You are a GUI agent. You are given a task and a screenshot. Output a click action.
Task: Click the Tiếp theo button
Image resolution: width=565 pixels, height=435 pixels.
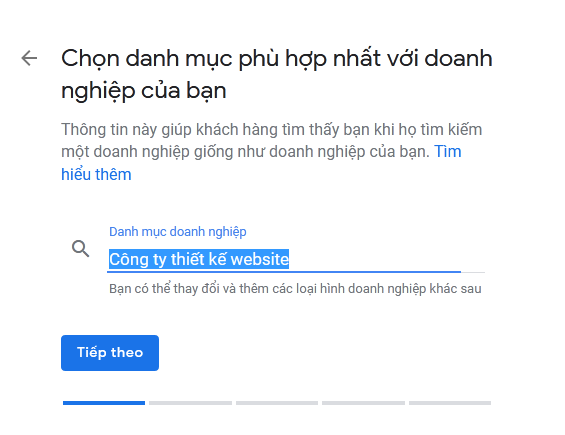click(x=110, y=353)
